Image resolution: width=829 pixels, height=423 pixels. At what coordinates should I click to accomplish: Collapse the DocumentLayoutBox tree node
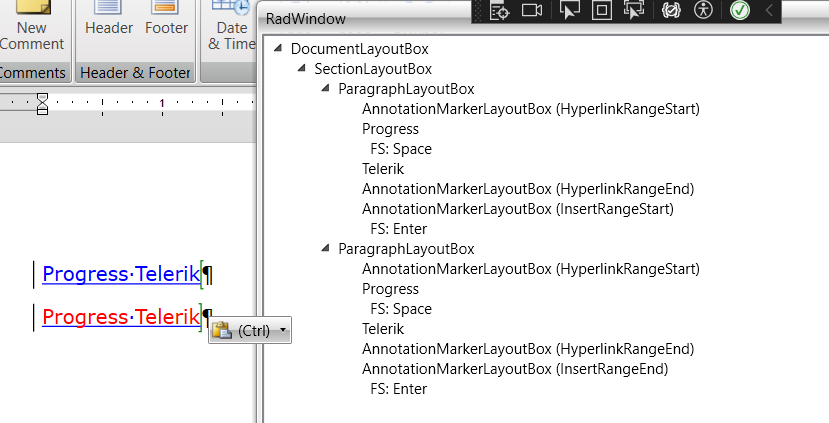278,48
